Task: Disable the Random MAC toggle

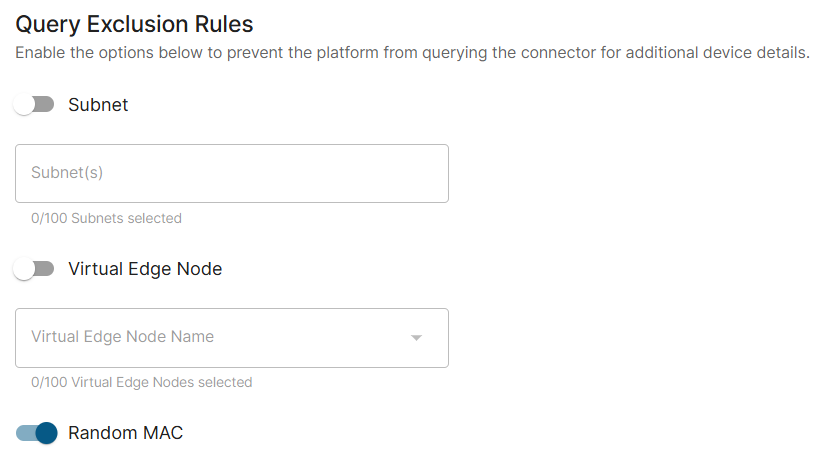Action: pyautogui.click(x=36, y=433)
